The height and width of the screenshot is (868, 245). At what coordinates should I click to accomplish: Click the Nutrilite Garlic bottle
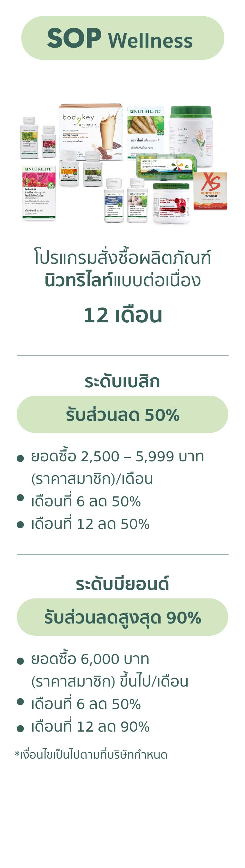pos(137,200)
